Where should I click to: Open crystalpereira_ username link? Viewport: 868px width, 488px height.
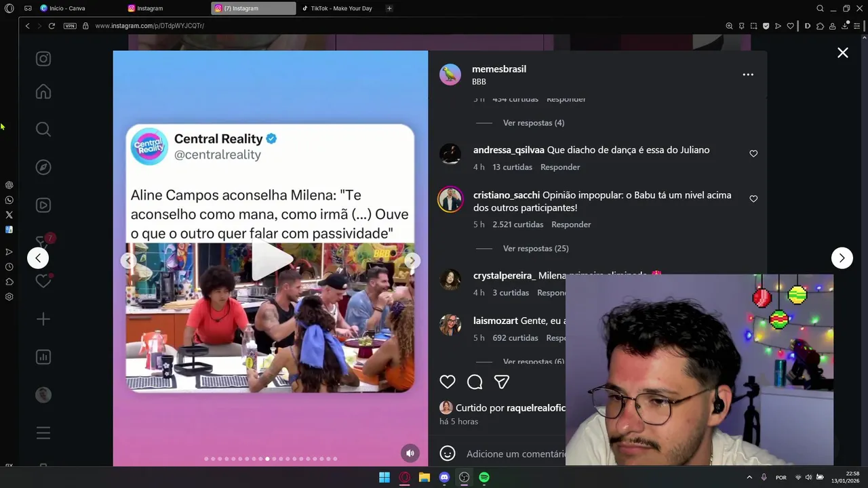[x=505, y=276]
